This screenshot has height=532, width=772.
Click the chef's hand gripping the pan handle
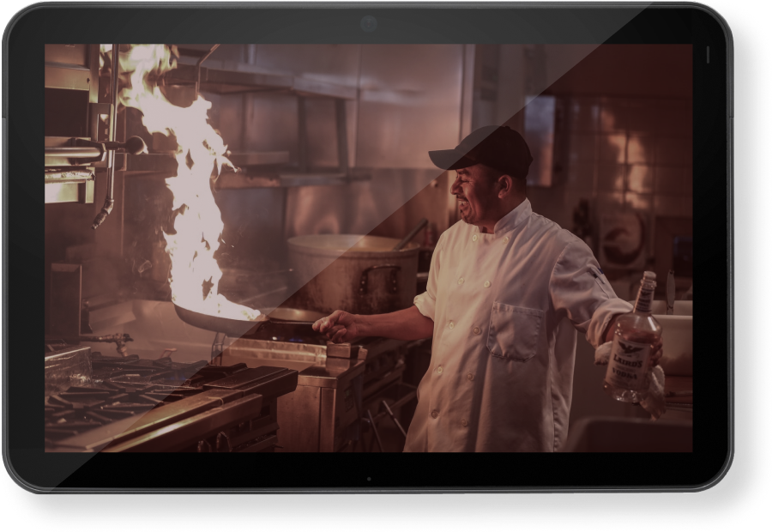coord(336,326)
